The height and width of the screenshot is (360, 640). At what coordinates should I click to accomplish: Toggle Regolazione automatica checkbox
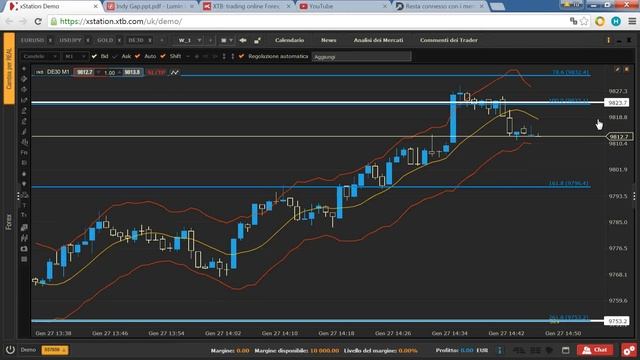[x=241, y=56]
